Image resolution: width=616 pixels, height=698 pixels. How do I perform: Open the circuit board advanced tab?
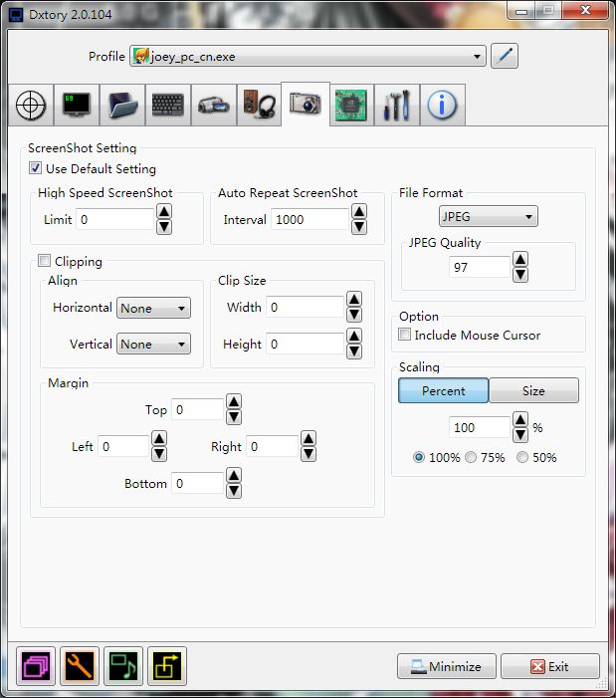pyautogui.click(x=350, y=105)
